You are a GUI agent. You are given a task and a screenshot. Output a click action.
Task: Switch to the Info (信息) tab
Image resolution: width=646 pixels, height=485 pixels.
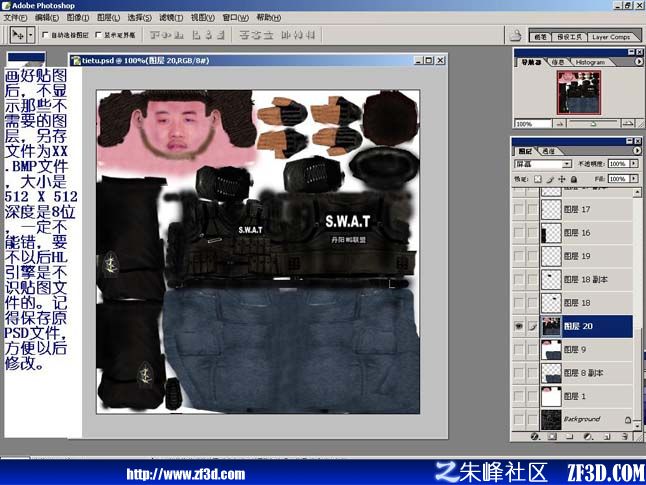click(557, 62)
